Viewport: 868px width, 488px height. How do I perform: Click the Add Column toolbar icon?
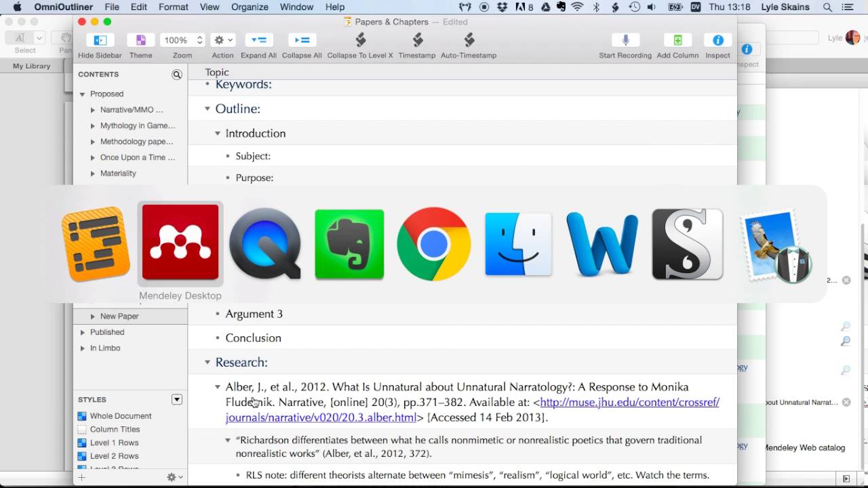click(x=677, y=40)
